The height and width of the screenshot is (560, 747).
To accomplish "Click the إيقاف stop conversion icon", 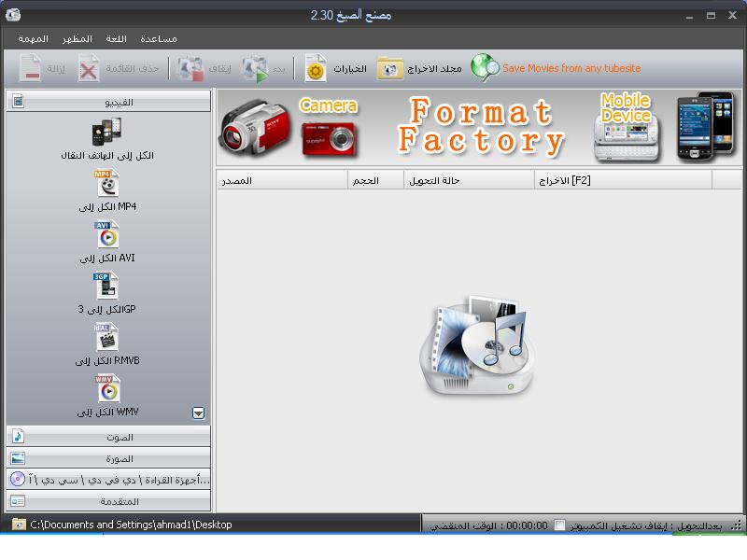I will pos(190,68).
